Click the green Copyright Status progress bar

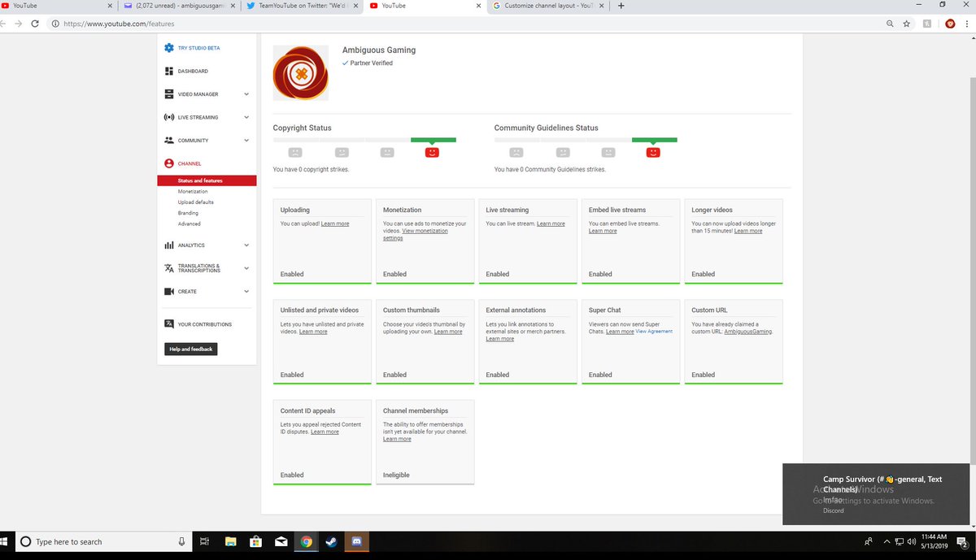point(434,140)
